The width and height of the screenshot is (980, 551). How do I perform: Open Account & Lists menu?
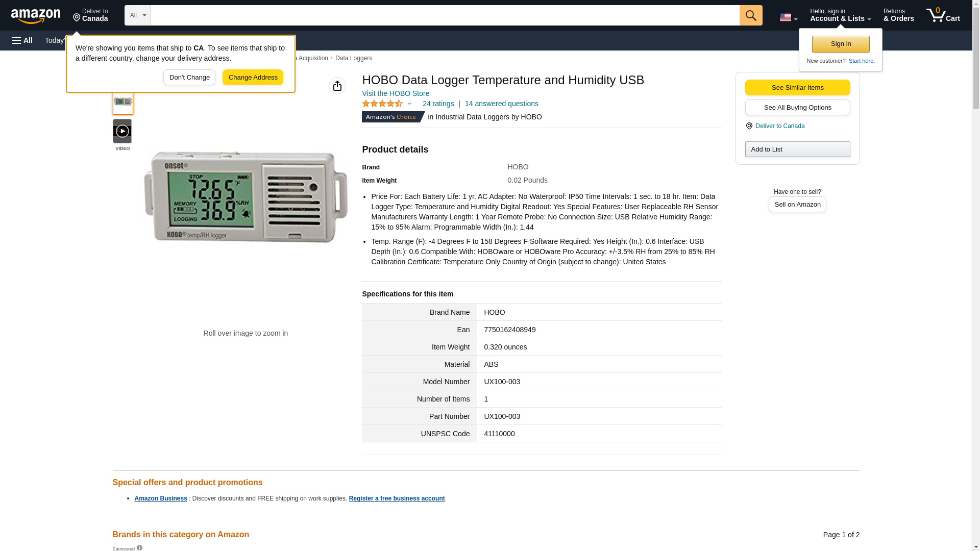[840, 15]
